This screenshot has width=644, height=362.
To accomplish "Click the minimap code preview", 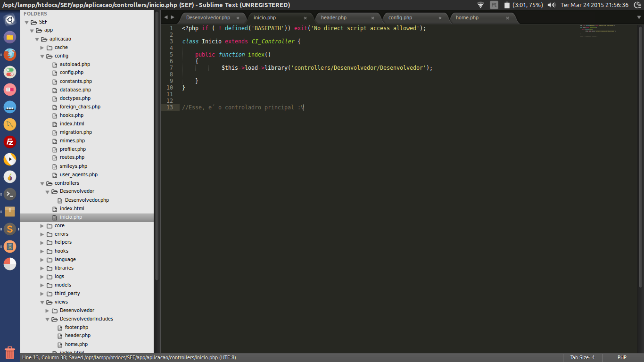I will point(598,31).
